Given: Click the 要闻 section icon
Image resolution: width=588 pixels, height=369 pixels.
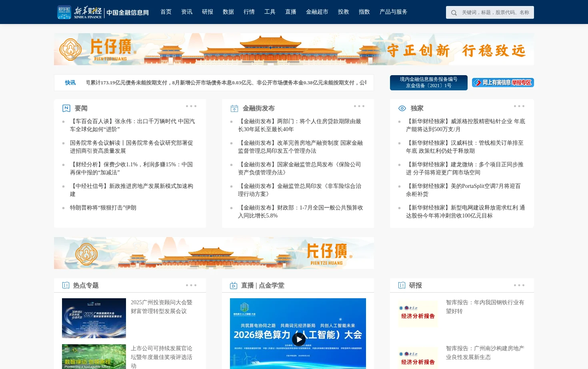Looking at the screenshot, I should (x=66, y=108).
